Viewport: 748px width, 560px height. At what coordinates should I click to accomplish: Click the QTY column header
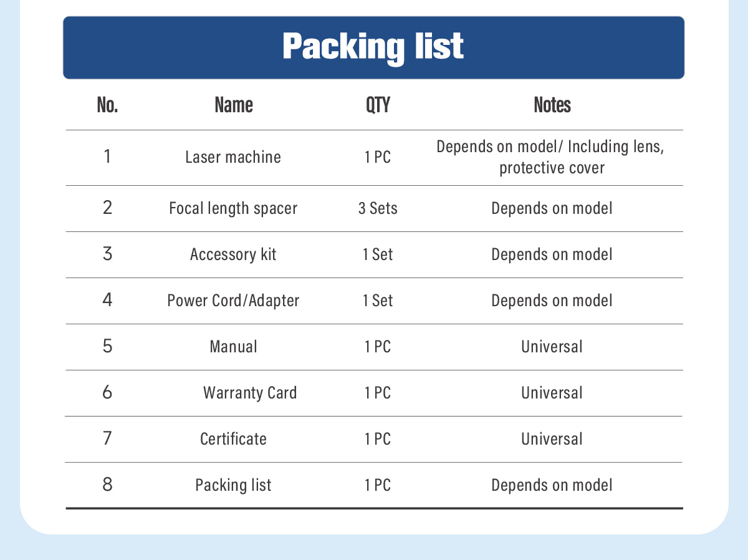(x=378, y=105)
